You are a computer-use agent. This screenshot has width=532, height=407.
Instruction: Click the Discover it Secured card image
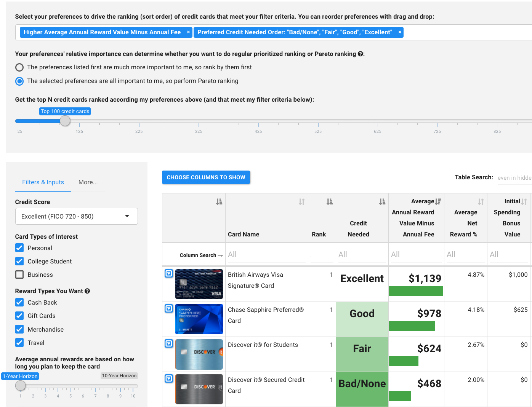click(199, 389)
